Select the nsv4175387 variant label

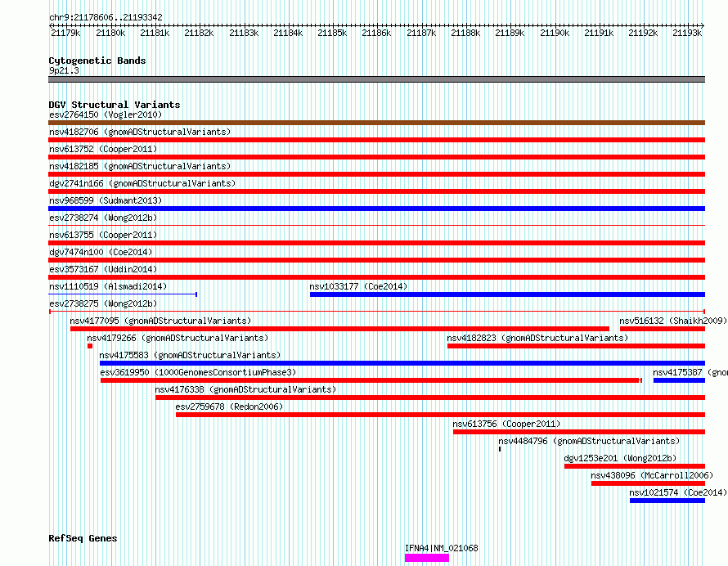click(x=690, y=372)
